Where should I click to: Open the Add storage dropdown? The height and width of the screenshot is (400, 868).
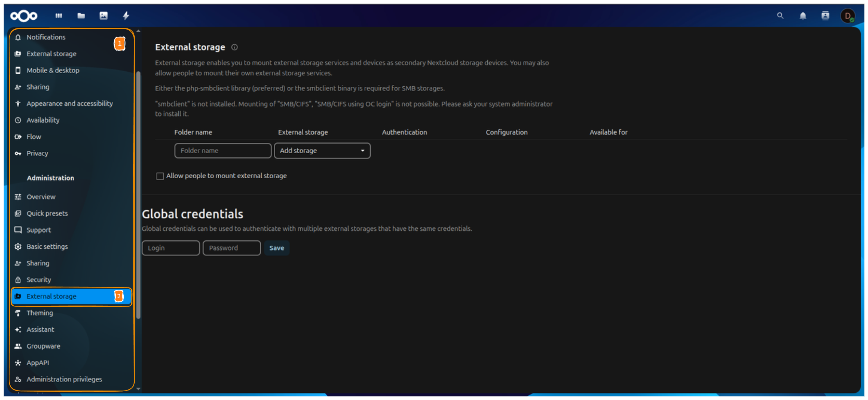(x=322, y=150)
